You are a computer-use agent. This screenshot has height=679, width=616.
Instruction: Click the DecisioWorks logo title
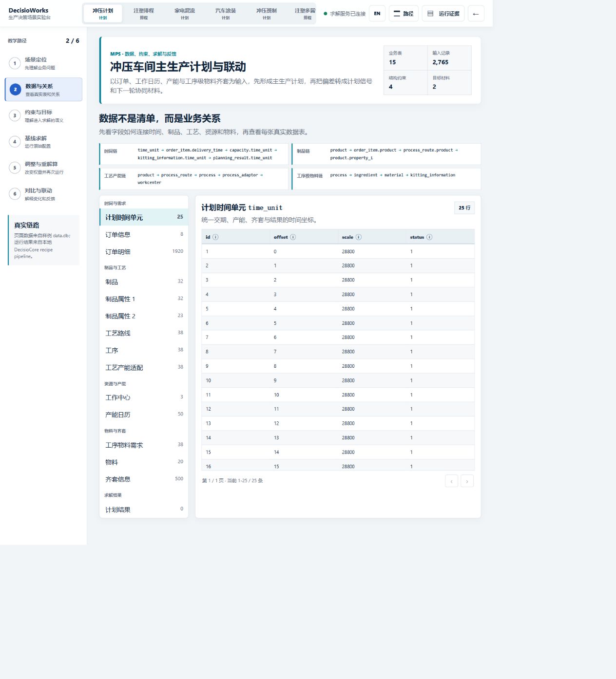tap(28, 10)
